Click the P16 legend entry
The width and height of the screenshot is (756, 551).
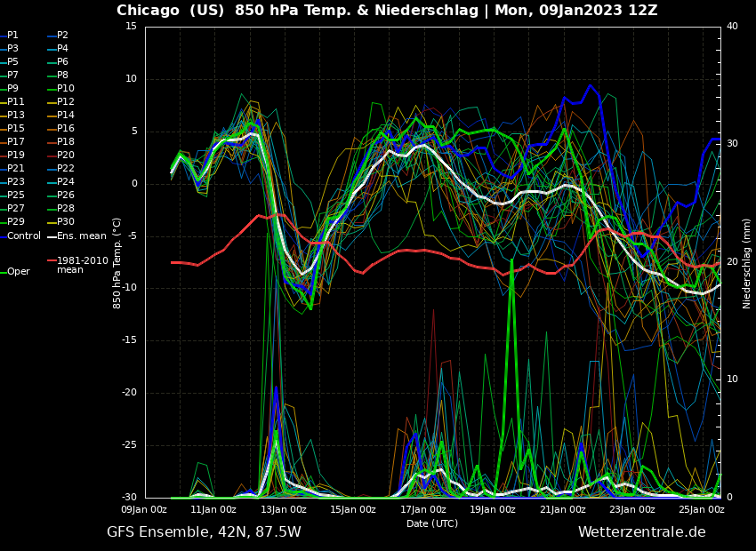click(65, 129)
